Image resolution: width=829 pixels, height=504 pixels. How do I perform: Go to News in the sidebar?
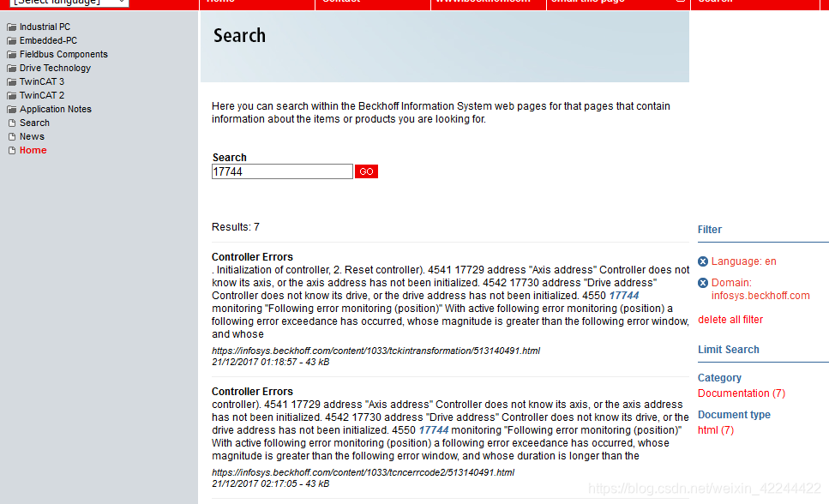coord(32,136)
